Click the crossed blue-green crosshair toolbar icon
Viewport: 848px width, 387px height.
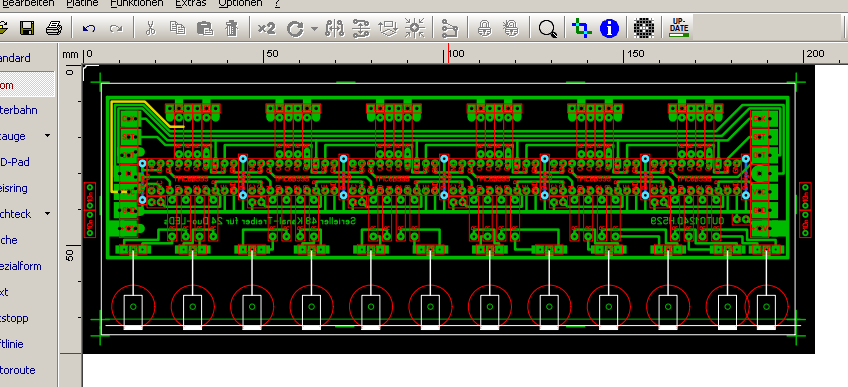tap(581, 28)
